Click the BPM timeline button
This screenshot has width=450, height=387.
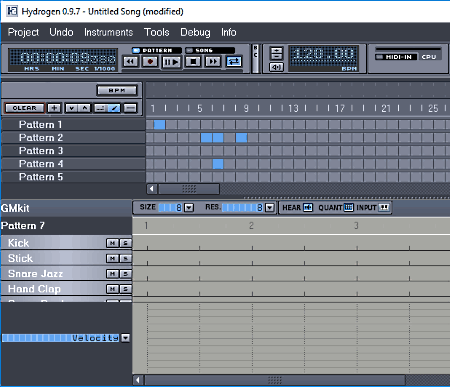[x=117, y=90]
